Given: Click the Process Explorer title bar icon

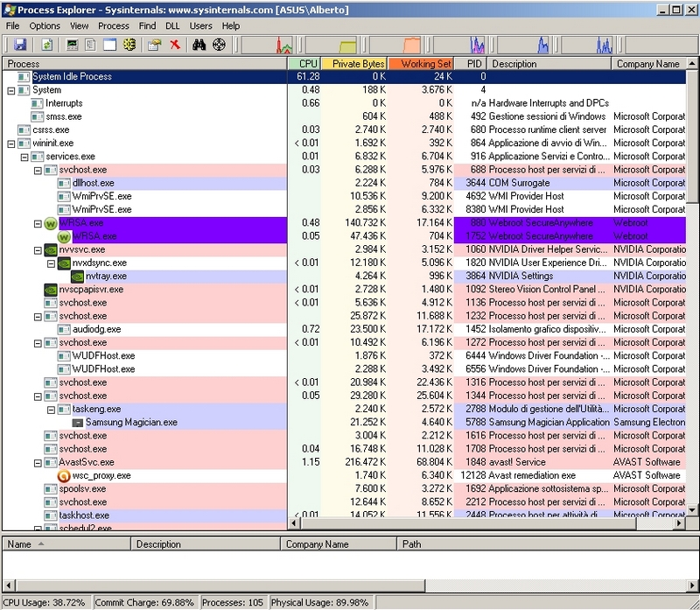Looking at the screenshot, I should pos(10,10).
